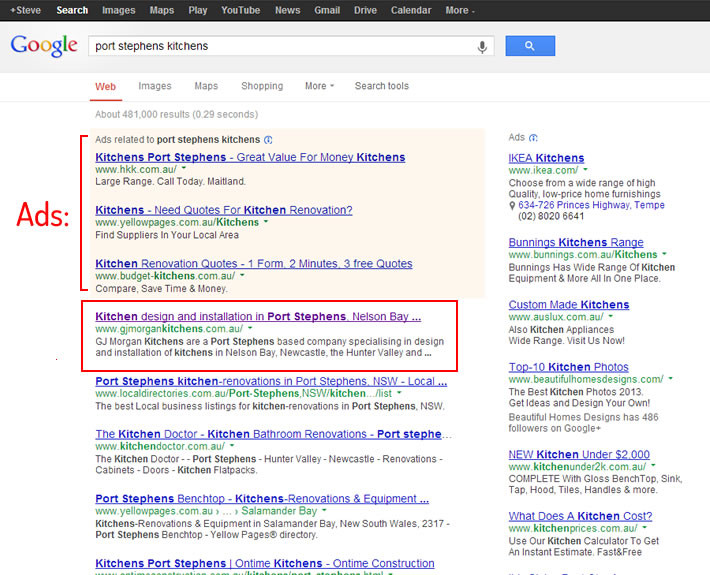Viewport: 710px width, 575px height.
Task: Switch to Shopping results tab
Action: [x=262, y=86]
